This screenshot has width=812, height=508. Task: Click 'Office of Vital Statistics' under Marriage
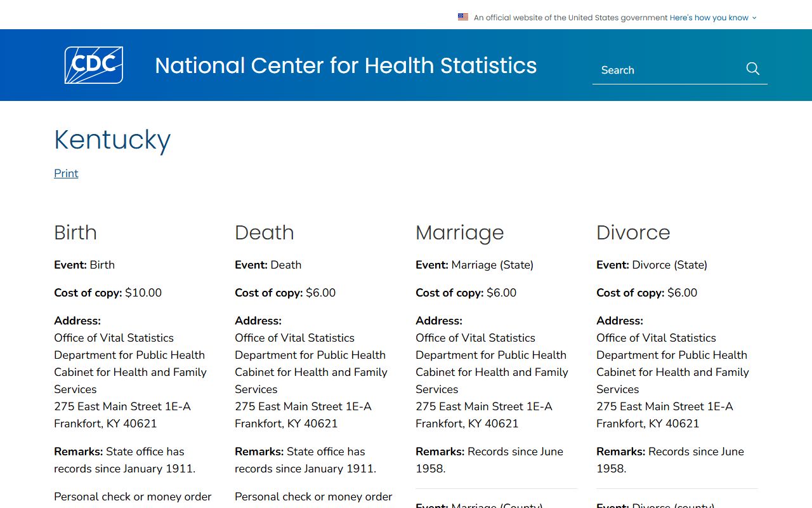[x=475, y=338]
